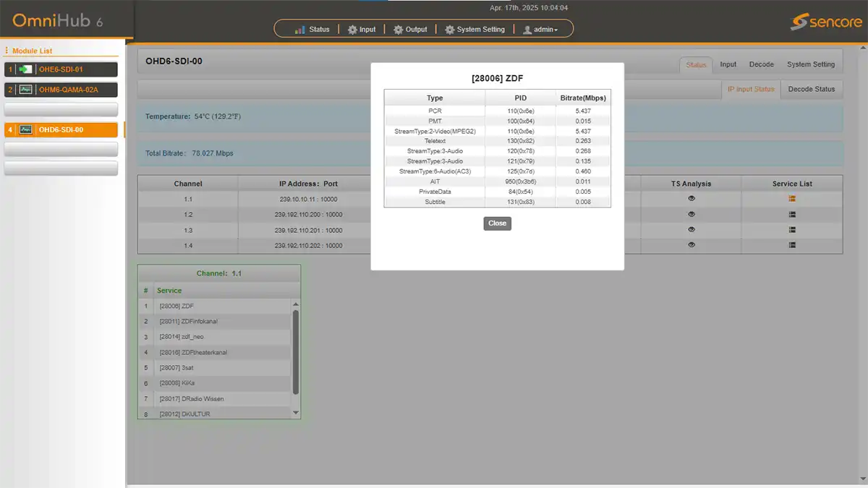This screenshot has width=868, height=488.
Task: Show Service List icon for channel 1.2
Action: pos(792,215)
